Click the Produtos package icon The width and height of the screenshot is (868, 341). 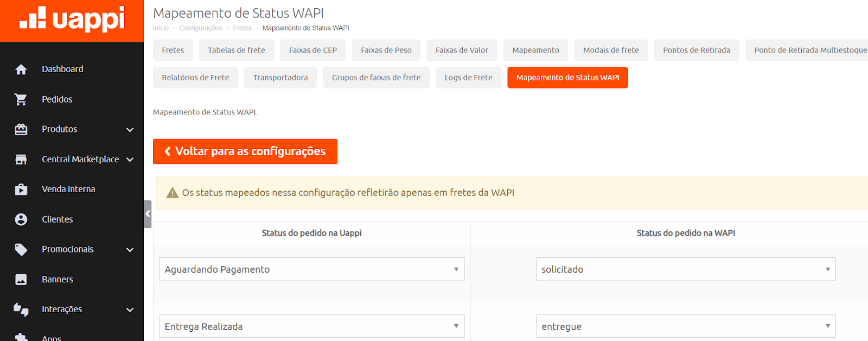click(21, 129)
